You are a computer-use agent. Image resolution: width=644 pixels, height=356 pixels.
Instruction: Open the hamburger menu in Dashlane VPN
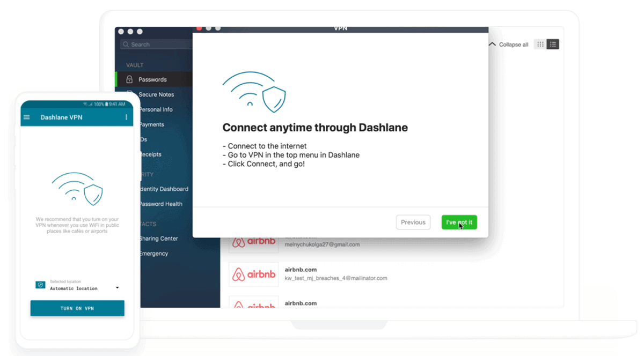tap(27, 117)
